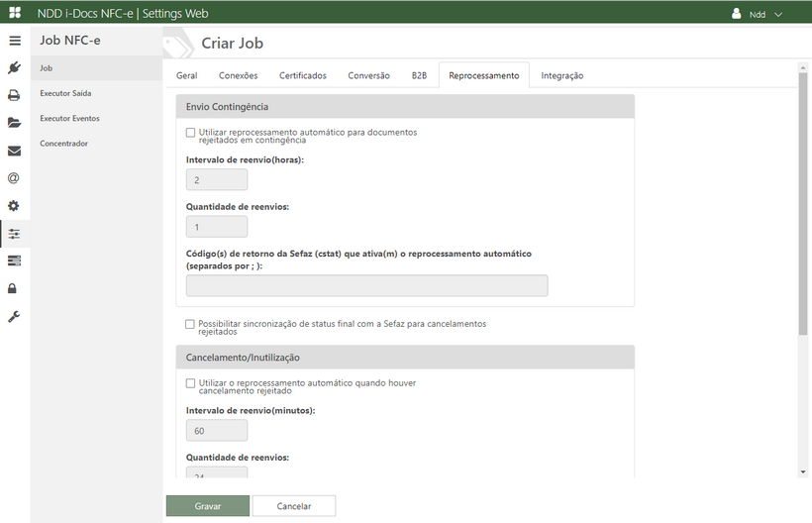This screenshot has width=812, height=523.
Task: Open the Conversão tab
Action: (x=368, y=75)
